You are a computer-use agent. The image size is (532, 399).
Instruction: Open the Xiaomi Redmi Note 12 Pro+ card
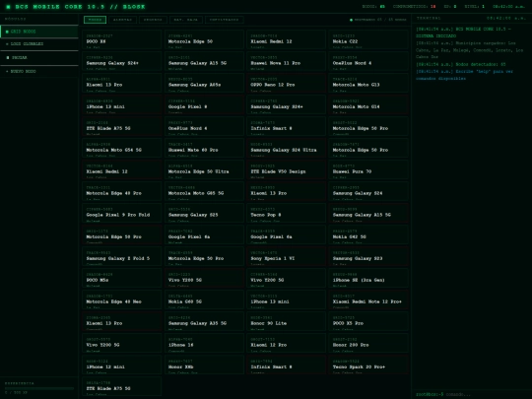coord(368,299)
